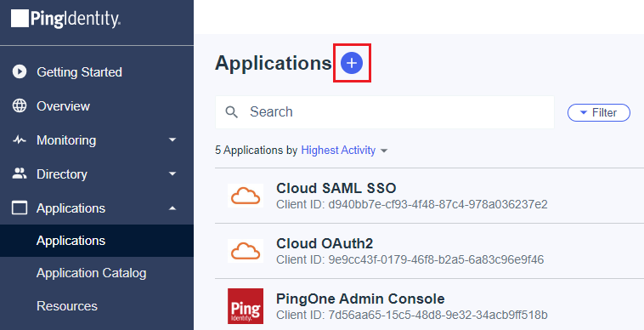This screenshot has width=644, height=330.
Task: Click the Directory people icon
Action: 20,174
